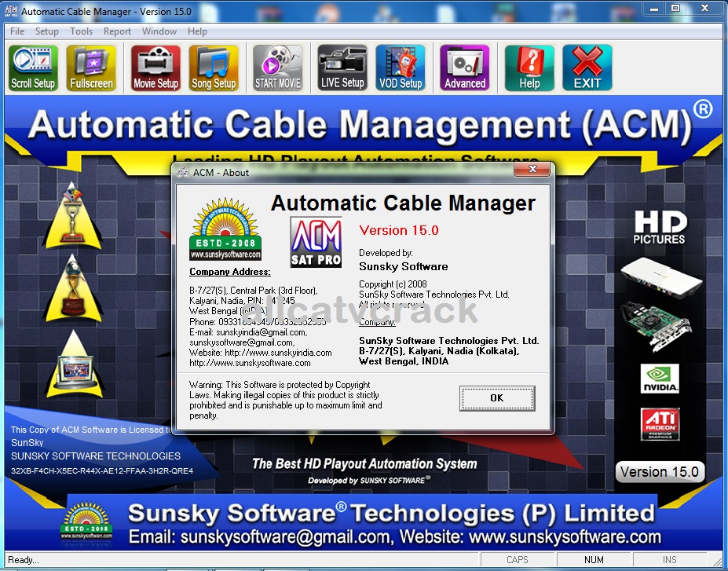Open Song Setup

click(x=214, y=67)
